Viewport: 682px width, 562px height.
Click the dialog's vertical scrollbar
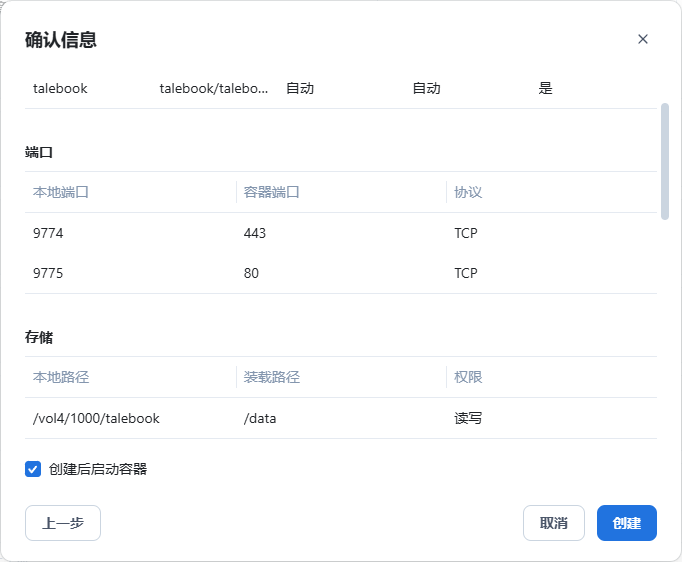665,160
